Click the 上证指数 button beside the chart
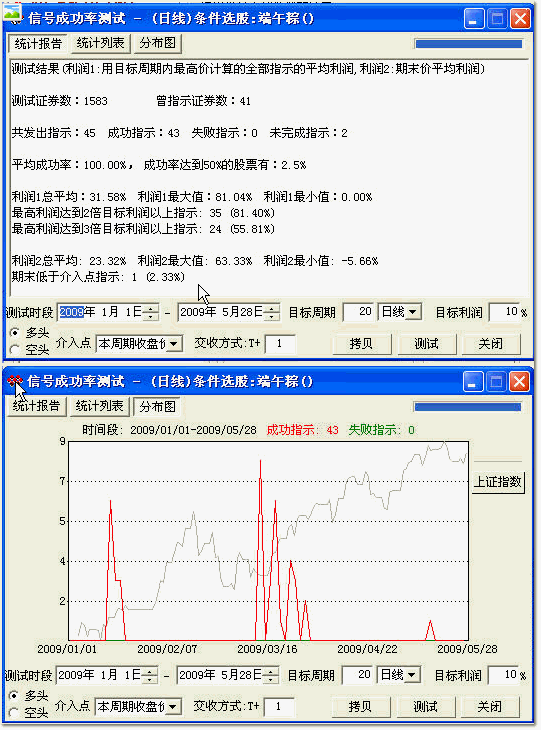The image size is (541, 730). point(498,481)
